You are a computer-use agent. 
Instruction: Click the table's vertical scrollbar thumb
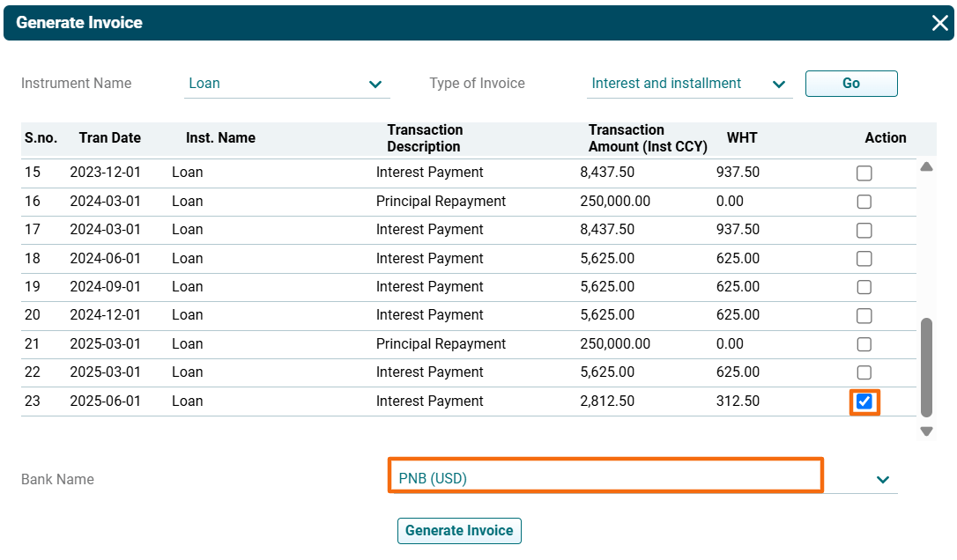(x=926, y=366)
